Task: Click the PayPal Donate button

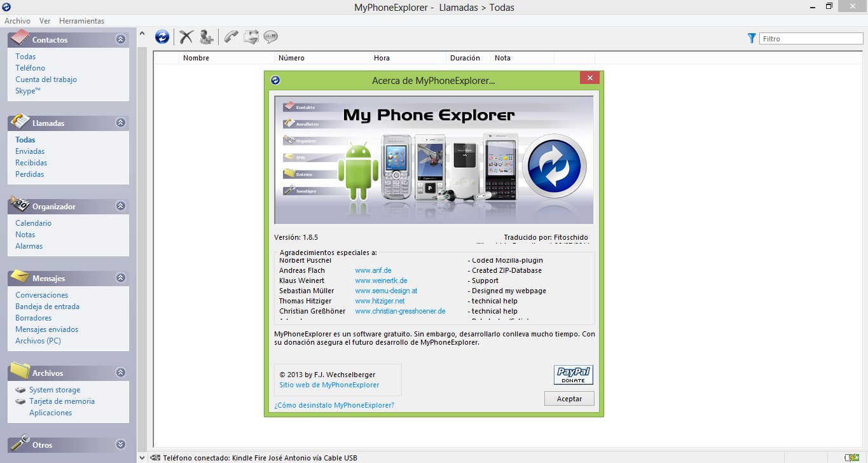Action: point(573,375)
